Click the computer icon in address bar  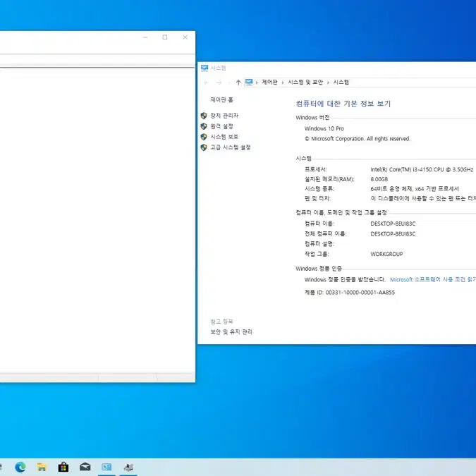click(249, 82)
